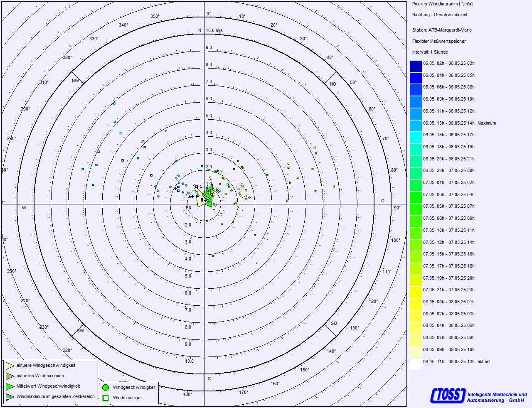Click legend entry '08.05. 09h - 08.05.25 10h'
532x408 pixels.
tap(449, 350)
